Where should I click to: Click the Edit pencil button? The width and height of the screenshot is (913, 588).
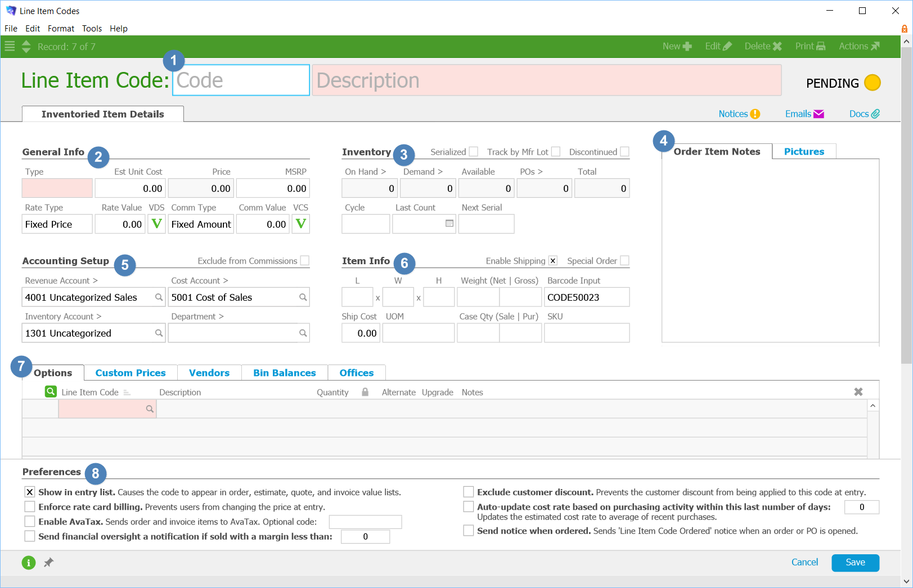pyautogui.click(x=718, y=46)
